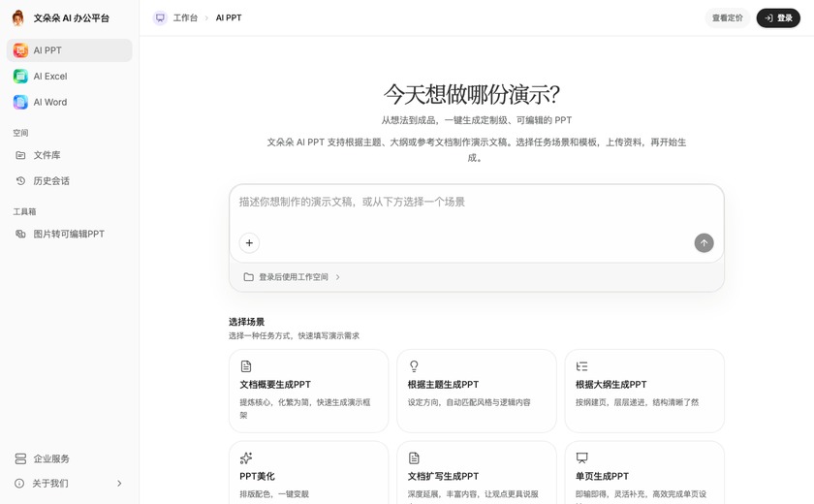Click the 今天想做哪份演示? heading
The width and height of the screenshot is (814, 504).
471,94
